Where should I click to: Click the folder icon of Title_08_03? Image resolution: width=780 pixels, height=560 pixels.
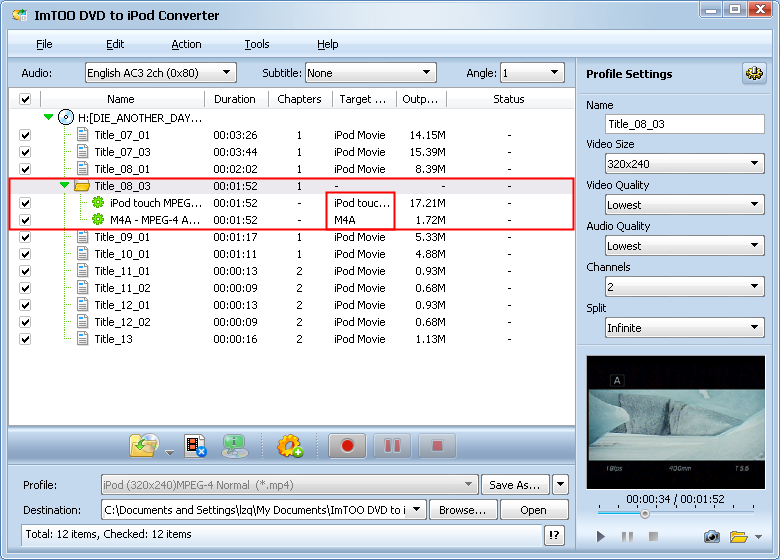point(82,186)
